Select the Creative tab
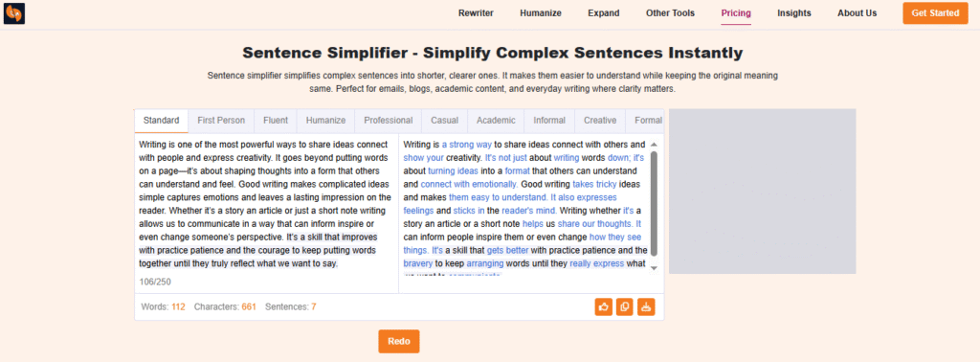Screen dimensions: 980x362 coord(600,121)
